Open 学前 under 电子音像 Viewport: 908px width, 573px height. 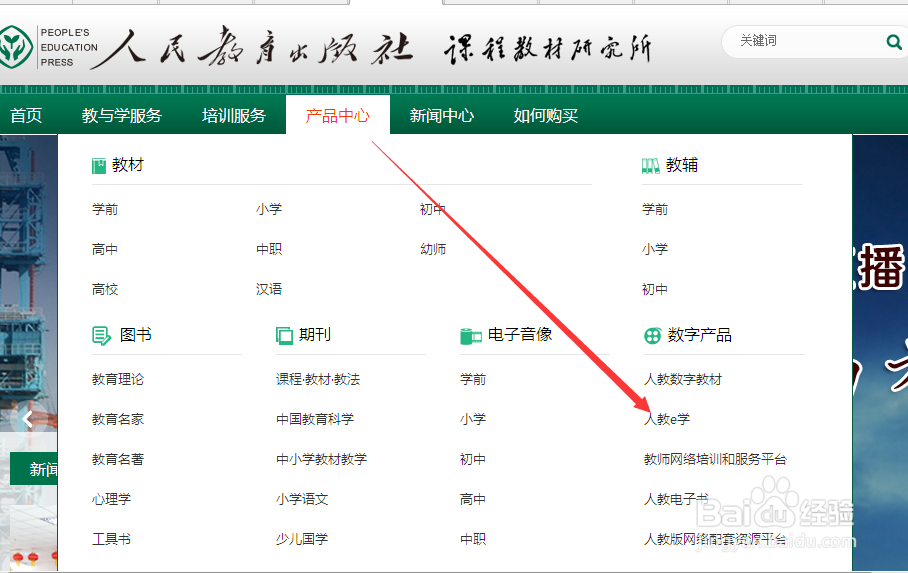[x=473, y=379]
